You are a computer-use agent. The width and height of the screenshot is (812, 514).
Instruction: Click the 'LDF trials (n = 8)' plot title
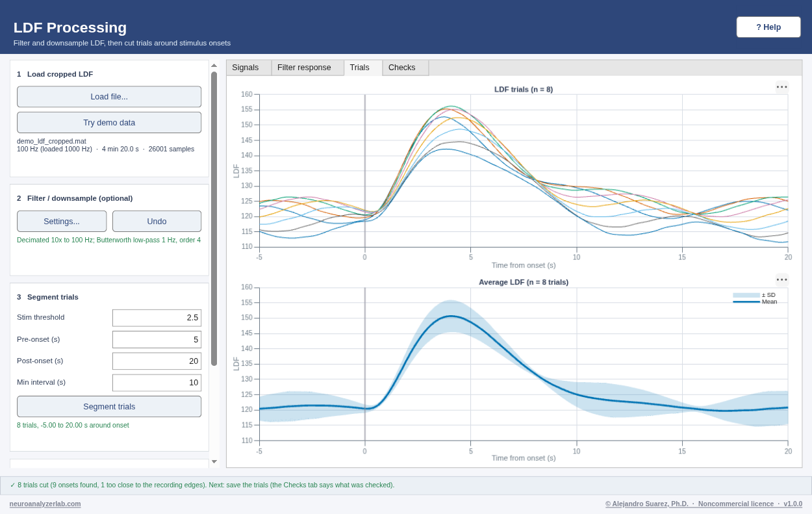click(524, 89)
